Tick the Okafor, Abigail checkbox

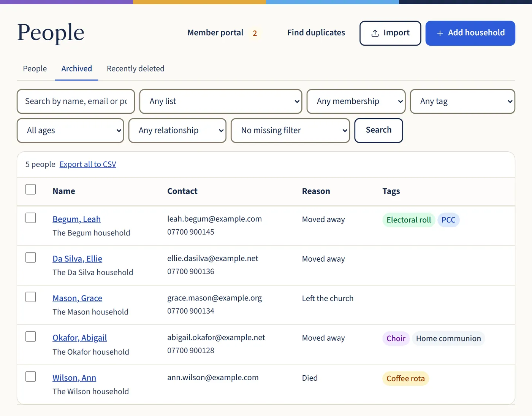31,337
